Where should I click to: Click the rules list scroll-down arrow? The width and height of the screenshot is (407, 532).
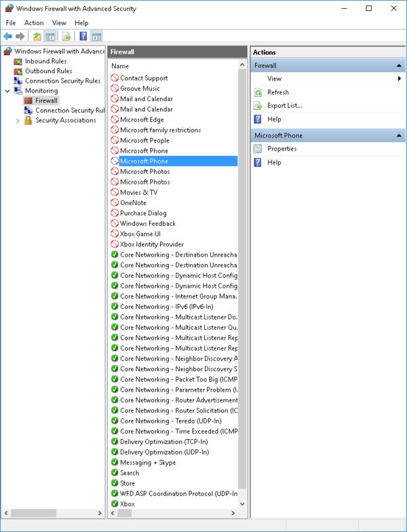point(242,503)
